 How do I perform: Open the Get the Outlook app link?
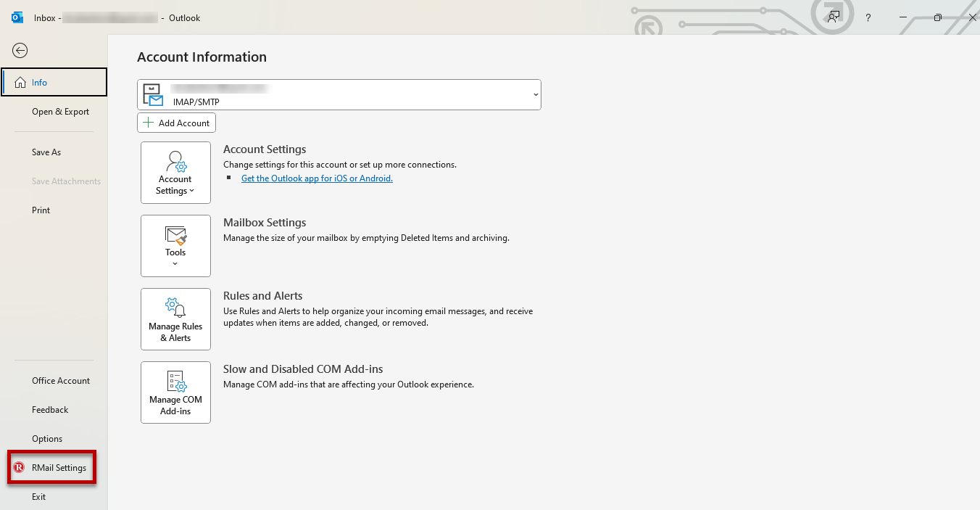coord(317,178)
